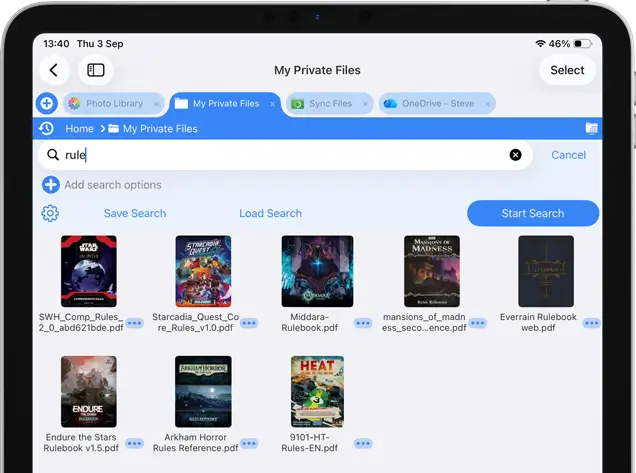Select file name Starcadia_Quest_Core_Rules_v1.0.pdf
This screenshot has width=636, height=473.
click(x=196, y=322)
